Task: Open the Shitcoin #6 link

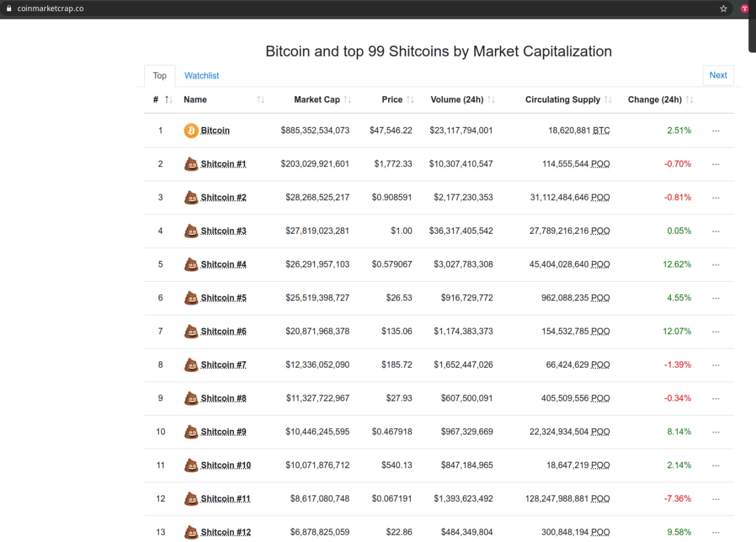Action: click(x=223, y=331)
